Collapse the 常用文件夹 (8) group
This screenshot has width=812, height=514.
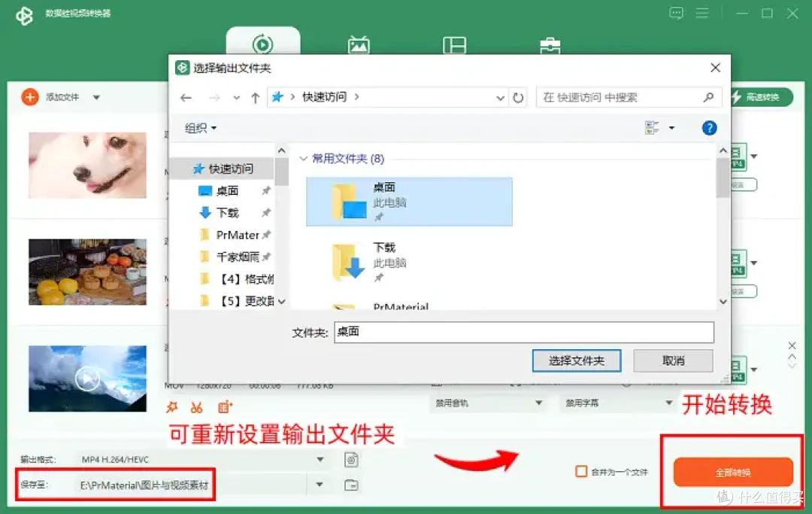coord(304,159)
